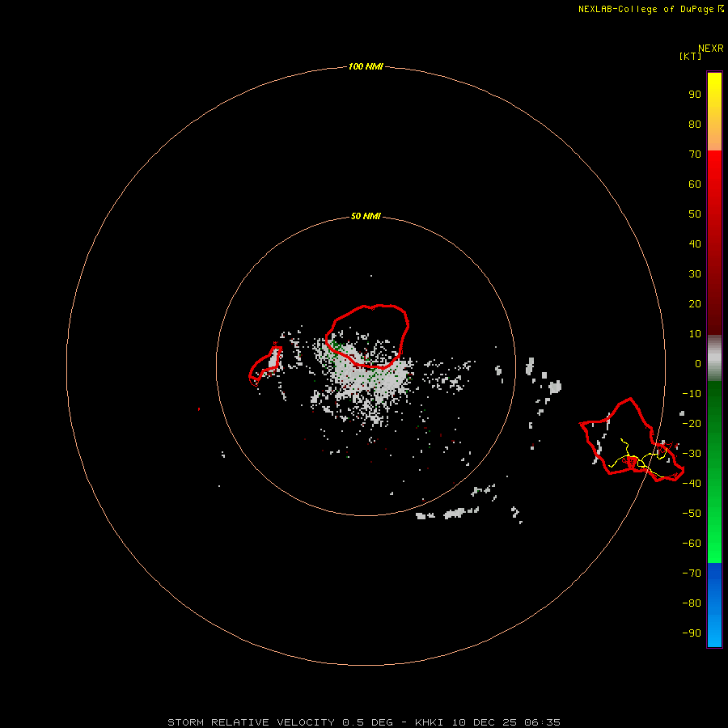Pick the bright green segment near -60
Image resolution: width=728 pixels, height=728 pixels.
tap(714, 548)
